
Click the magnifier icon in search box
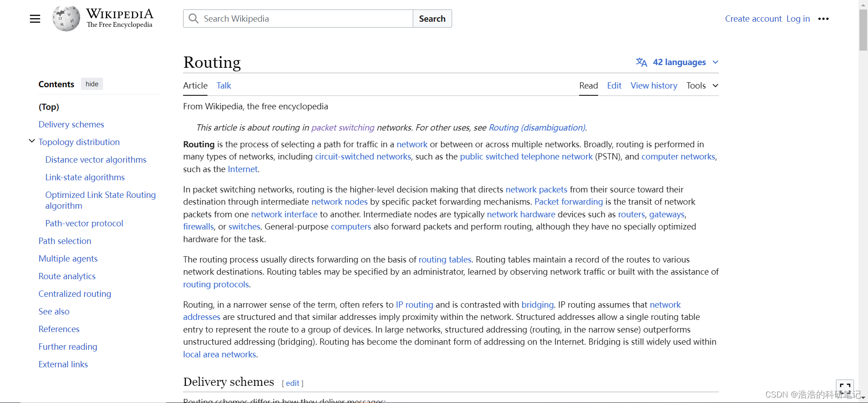[193, 19]
